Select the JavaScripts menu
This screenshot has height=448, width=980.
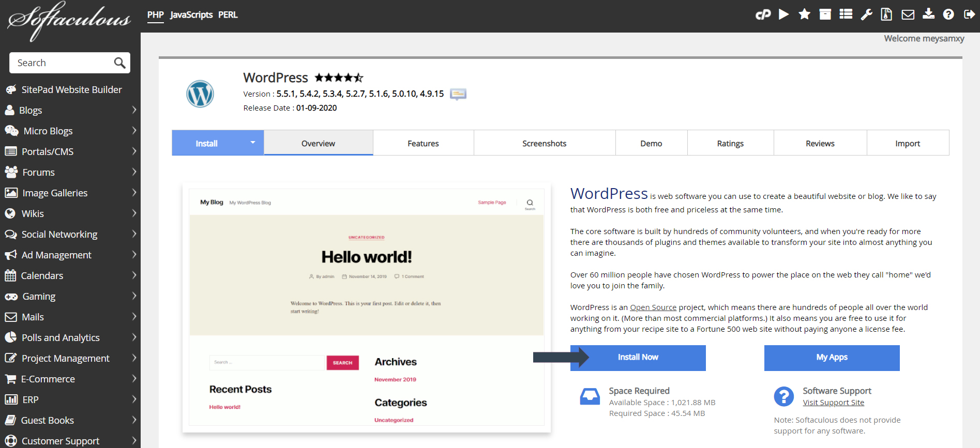191,15
